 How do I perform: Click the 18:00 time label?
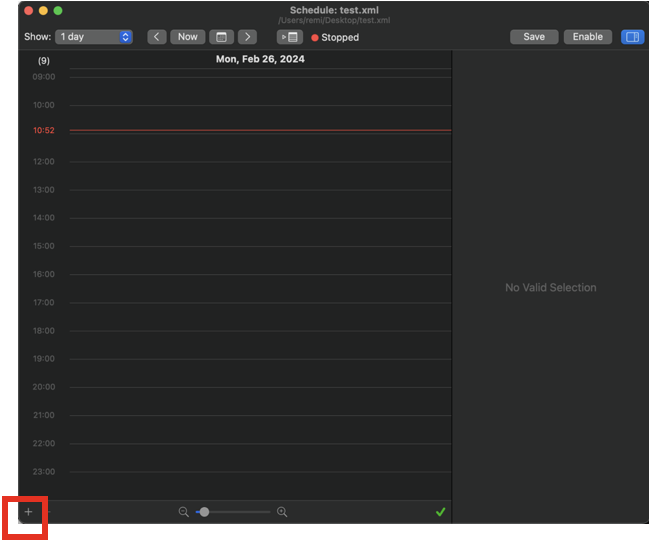click(44, 331)
